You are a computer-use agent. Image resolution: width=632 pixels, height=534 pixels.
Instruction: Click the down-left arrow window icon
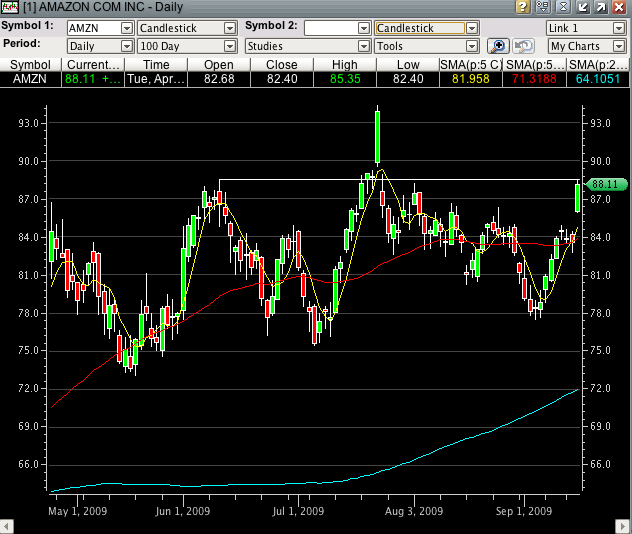click(581, 7)
